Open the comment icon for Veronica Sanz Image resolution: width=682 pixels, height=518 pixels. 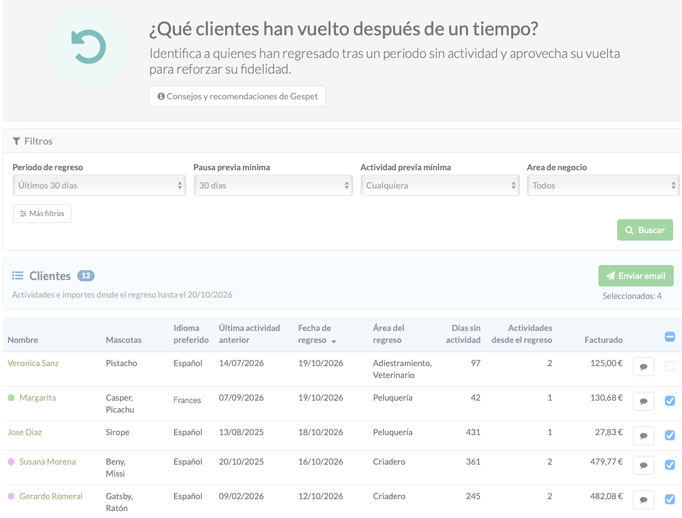click(644, 367)
